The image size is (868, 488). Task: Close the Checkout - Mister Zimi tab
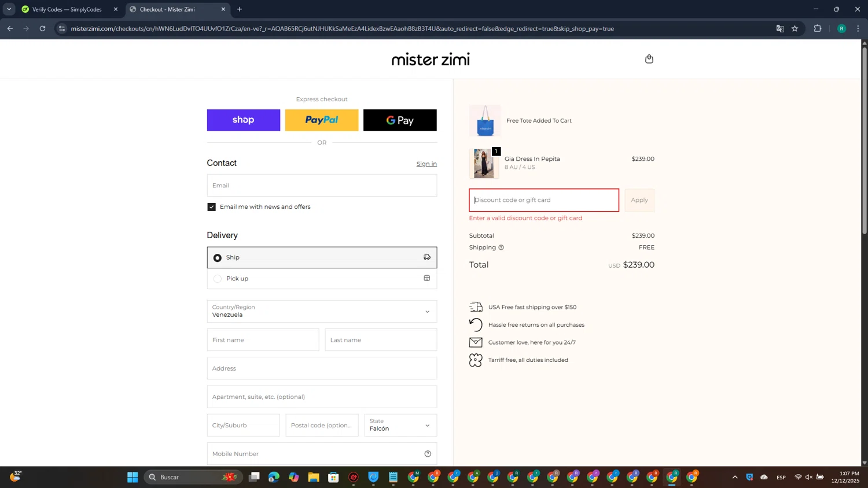coord(223,9)
